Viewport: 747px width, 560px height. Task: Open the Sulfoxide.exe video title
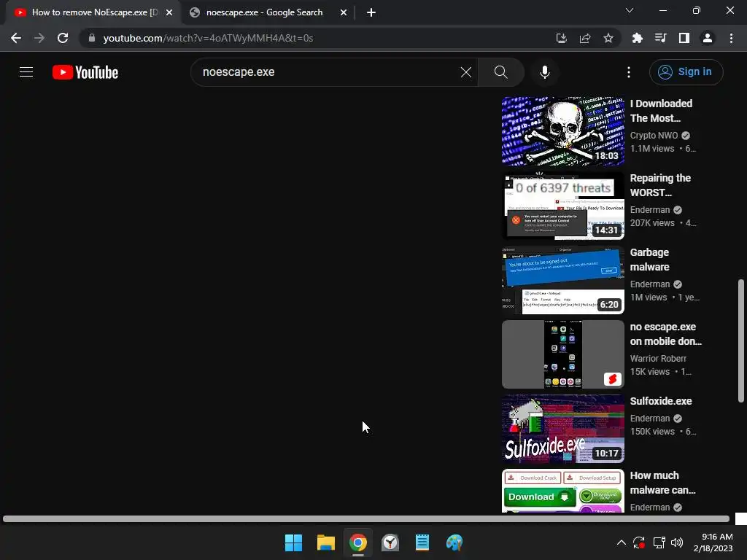point(661,401)
